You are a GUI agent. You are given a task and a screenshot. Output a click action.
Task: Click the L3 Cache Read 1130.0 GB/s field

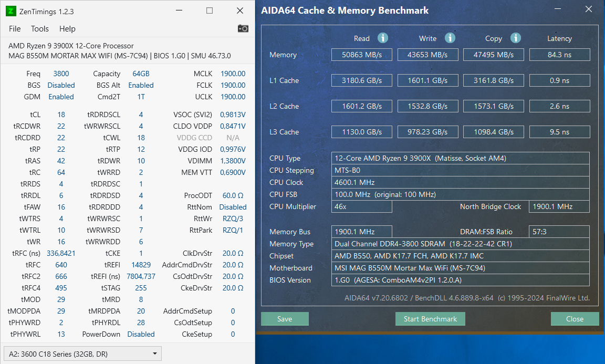pos(361,132)
